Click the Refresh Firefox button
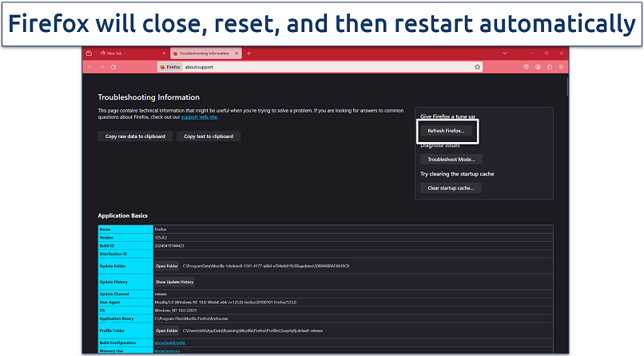The width and height of the screenshot is (644, 356). 446,130
